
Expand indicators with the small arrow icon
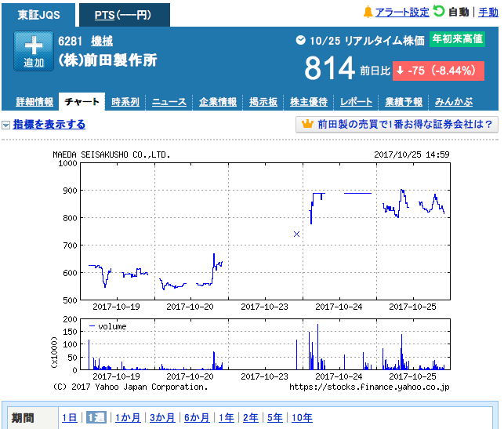click(5, 125)
